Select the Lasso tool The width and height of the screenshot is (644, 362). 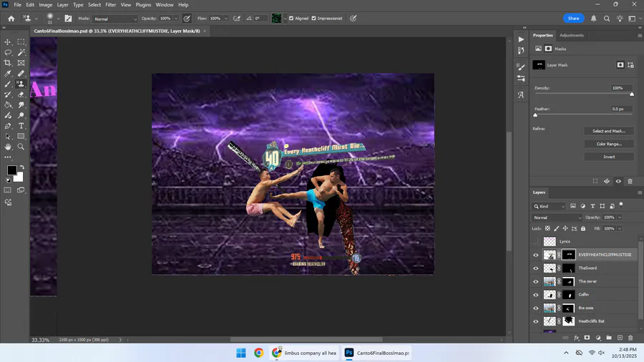tap(8, 52)
